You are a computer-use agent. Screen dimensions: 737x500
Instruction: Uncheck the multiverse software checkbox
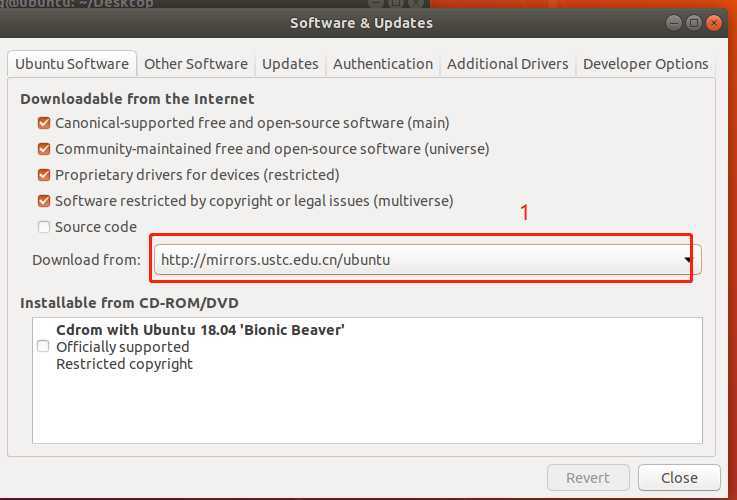pos(44,201)
